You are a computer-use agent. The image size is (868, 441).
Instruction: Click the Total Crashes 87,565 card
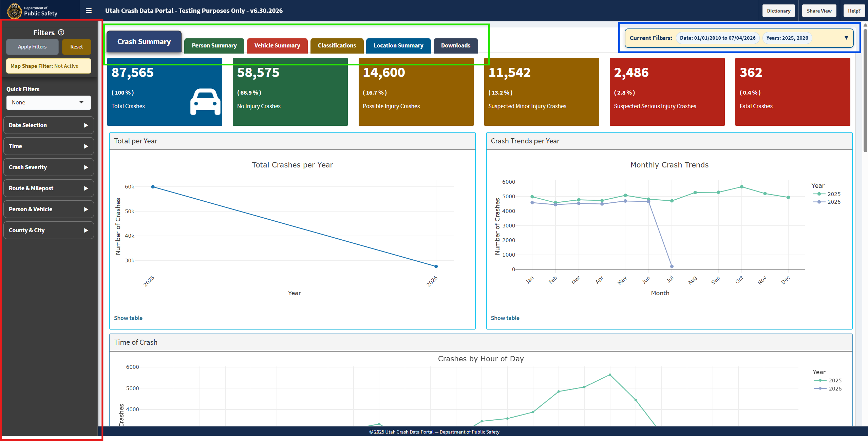pos(165,92)
